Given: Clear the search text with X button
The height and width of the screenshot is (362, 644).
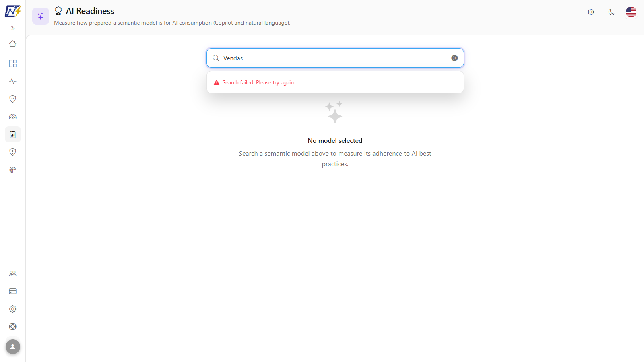Looking at the screenshot, I should click(454, 58).
